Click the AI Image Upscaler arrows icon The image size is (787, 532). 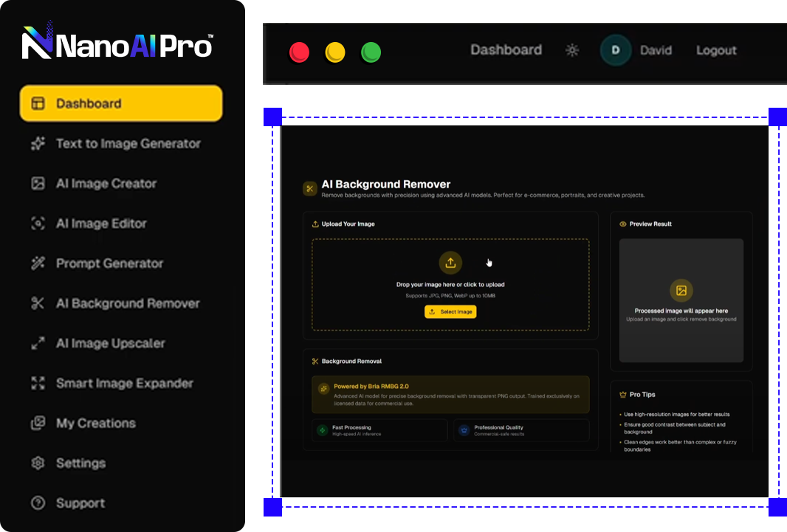(38, 343)
